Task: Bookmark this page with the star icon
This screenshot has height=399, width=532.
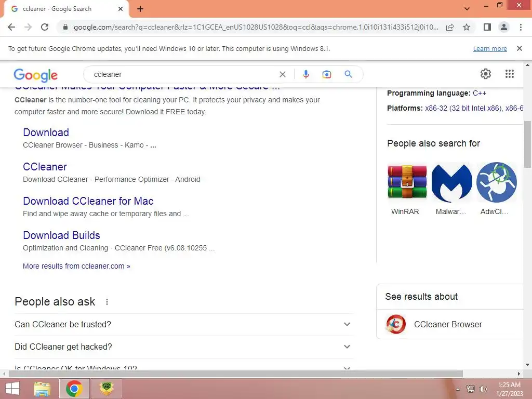Action: 467,27
